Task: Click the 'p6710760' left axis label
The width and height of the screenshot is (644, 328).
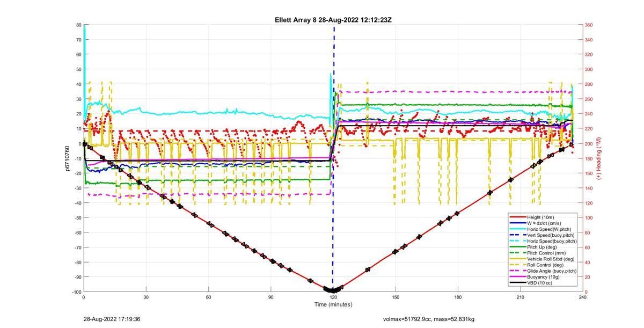Action: coord(68,158)
